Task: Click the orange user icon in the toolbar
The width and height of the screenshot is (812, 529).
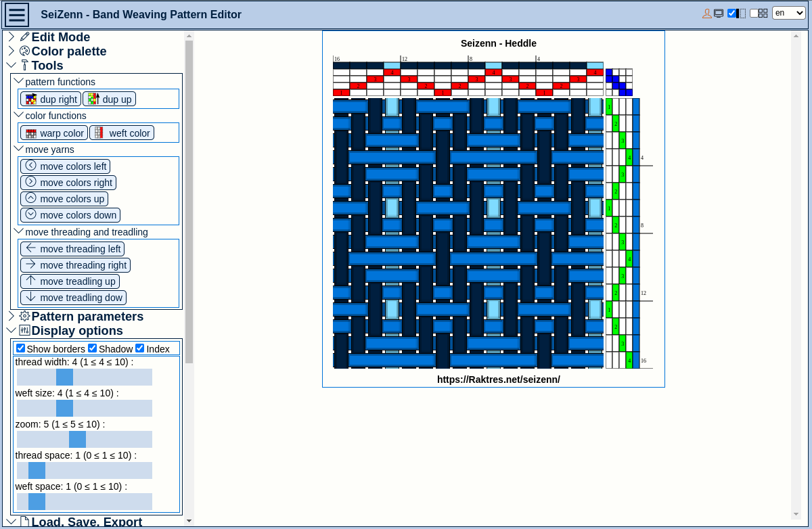Action: (707, 13)
